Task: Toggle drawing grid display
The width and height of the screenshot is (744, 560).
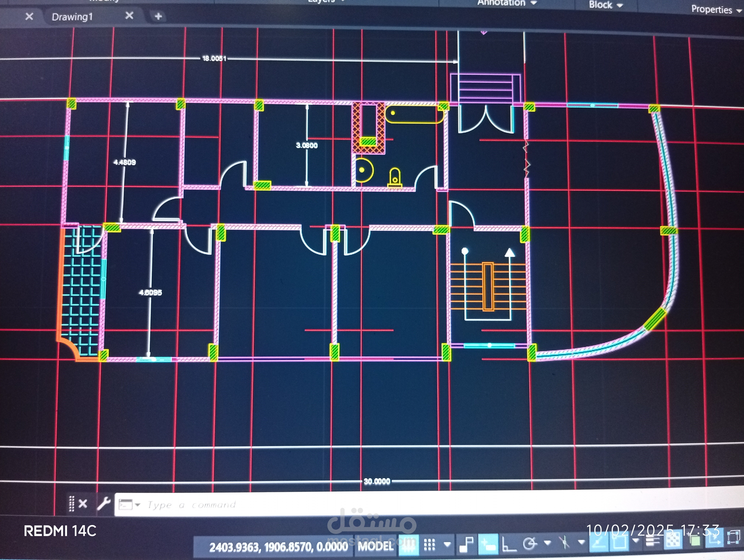Action: point(409,545)
